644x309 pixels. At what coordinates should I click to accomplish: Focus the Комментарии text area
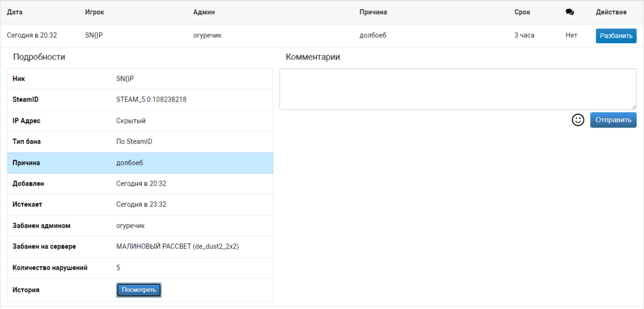click(x=457, y=89)
